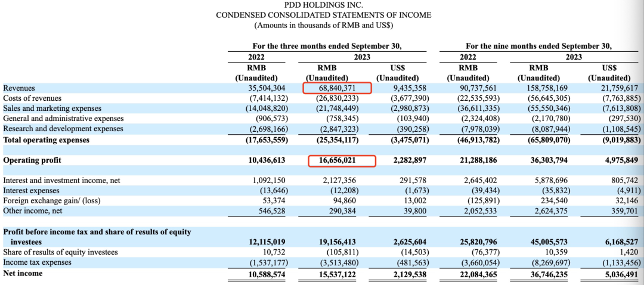This screenshot has height=285, width=644.
Task: Click the Condensed Consolidated Statements of Income heading
Action: coord(323,15)
